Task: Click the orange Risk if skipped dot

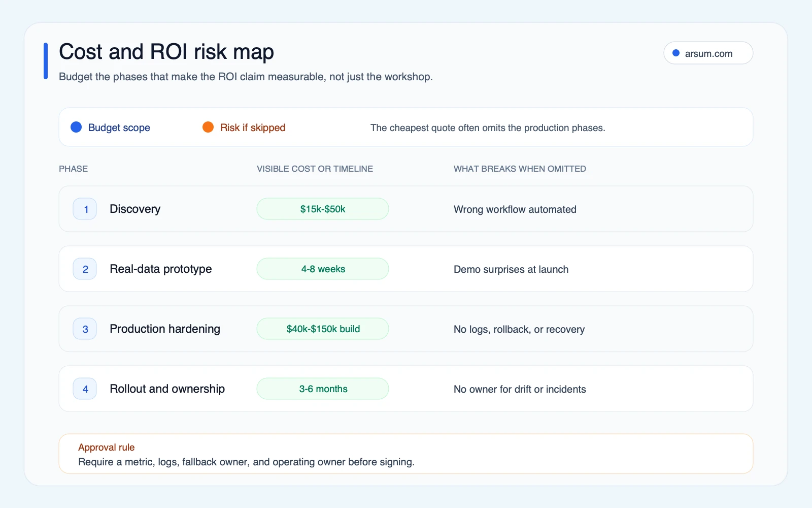Action: [x=208, y=127]
